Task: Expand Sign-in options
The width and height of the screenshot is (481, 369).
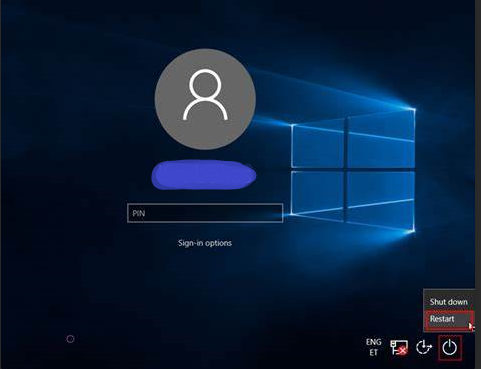Action: tap(205, 243)
